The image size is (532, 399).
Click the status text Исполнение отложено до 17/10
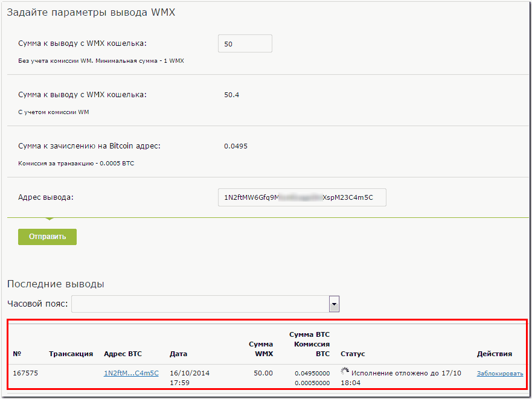click(x=406, y=373)
